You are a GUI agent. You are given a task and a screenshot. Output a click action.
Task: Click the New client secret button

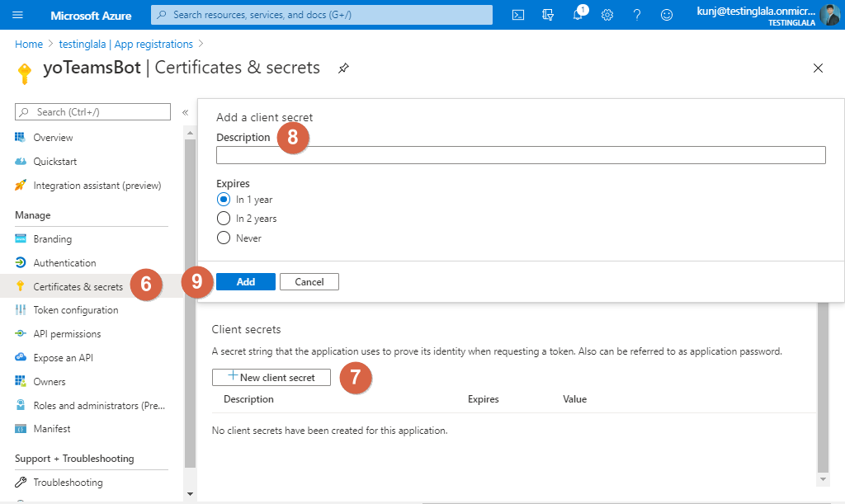point(271,378)
